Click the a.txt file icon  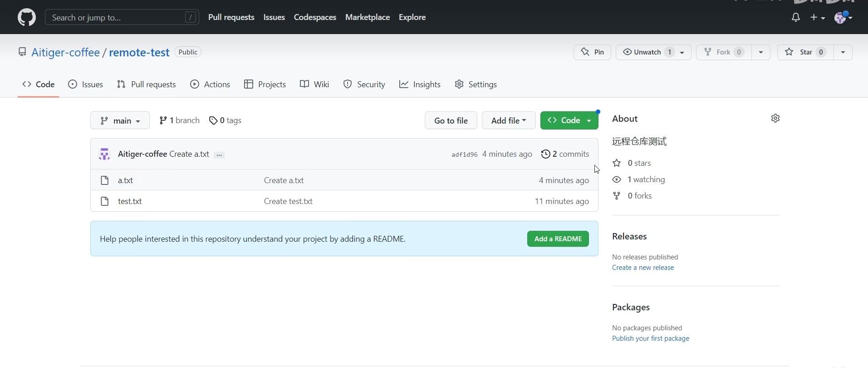tap(105, 180)
